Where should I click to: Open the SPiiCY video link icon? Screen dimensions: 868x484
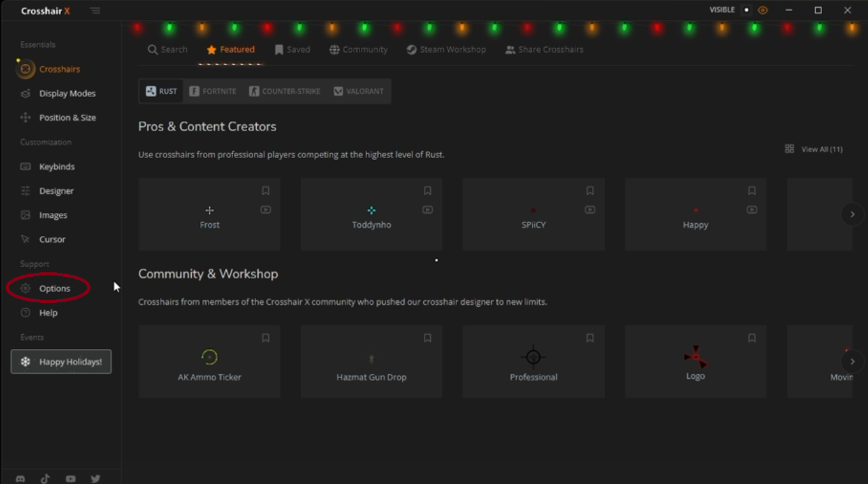[x=590, y=210]
